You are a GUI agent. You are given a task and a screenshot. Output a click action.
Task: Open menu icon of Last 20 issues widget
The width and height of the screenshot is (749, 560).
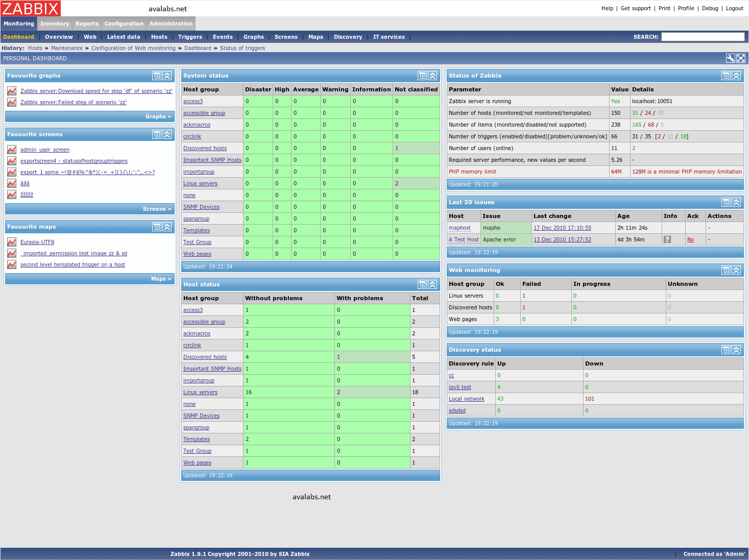[x=726, y=202]
